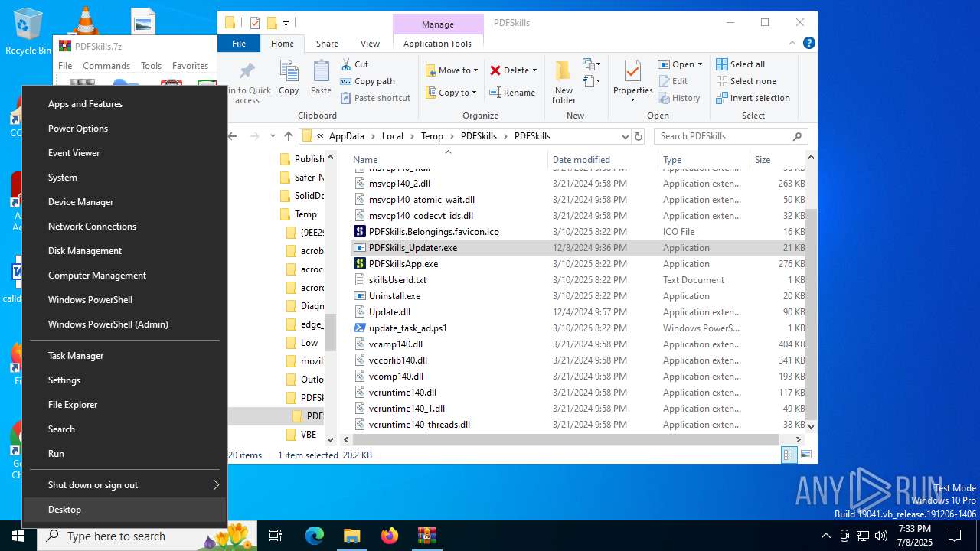Image resolution: width=980 pixels, height=551 pixels.
Task: Click Invert selection in the ribbon
Action: [x=753, y=98]
